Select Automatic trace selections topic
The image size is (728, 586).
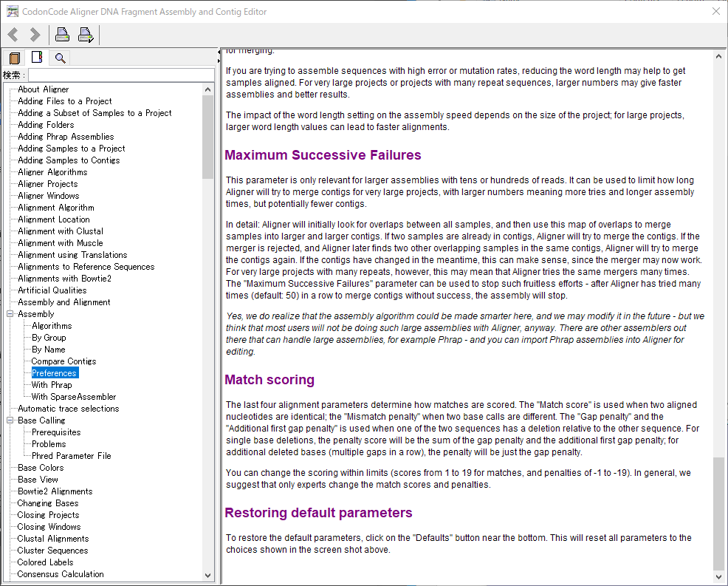click(68, 409)
